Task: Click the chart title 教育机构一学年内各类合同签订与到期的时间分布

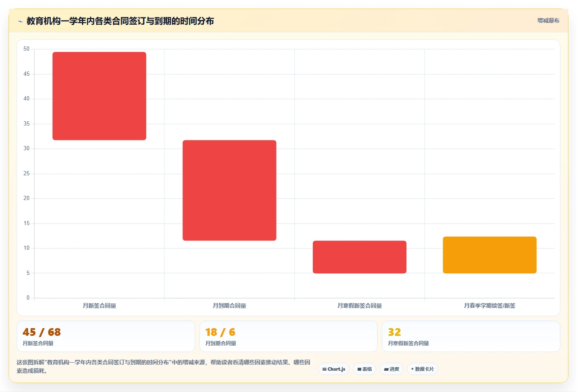Action: click(120, 21)
